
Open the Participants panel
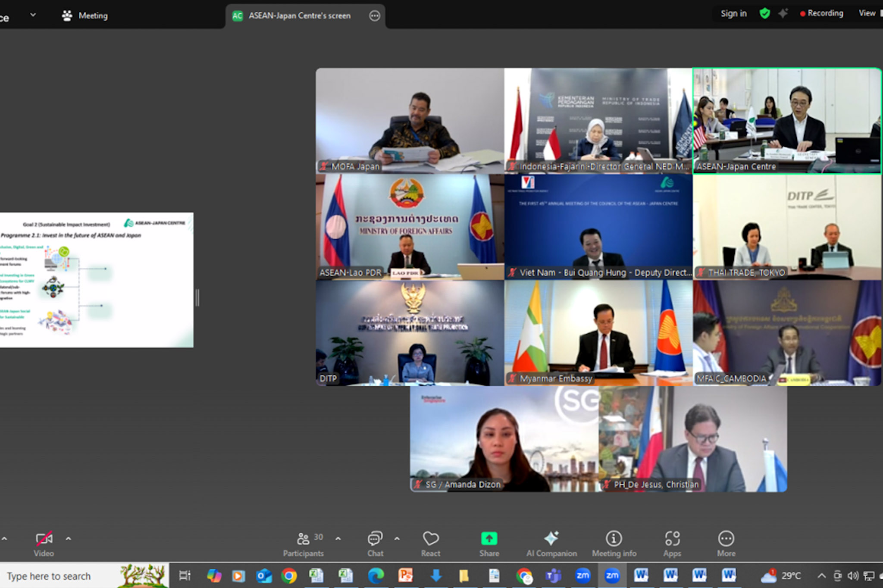(303, 544)
